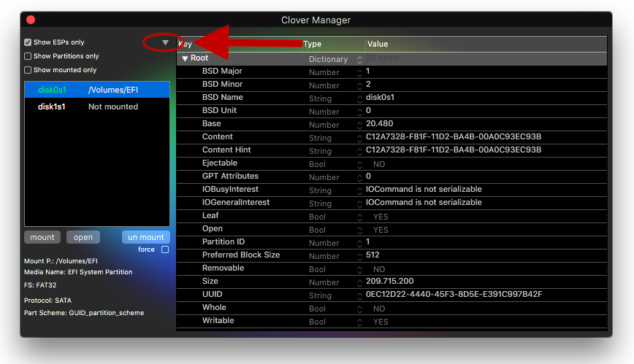The height and width of the screenshot is (364, 634).
Task: Open type stepper for BSD Minor row
Action: (359, 85)
